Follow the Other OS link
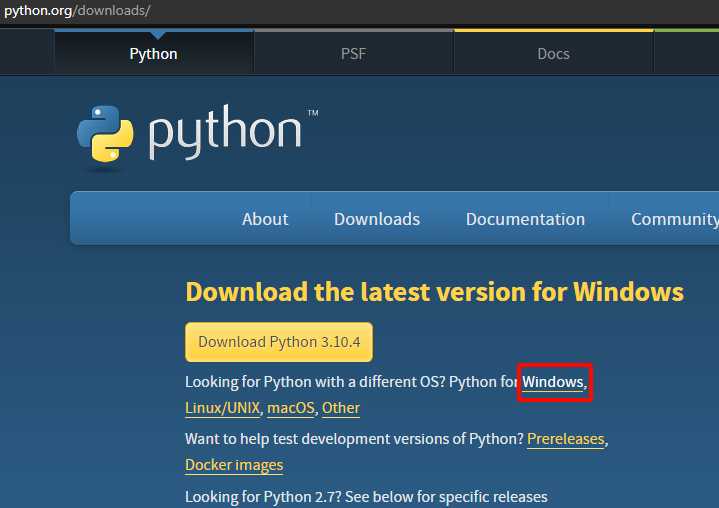719x508 pixels. (341, 408)
